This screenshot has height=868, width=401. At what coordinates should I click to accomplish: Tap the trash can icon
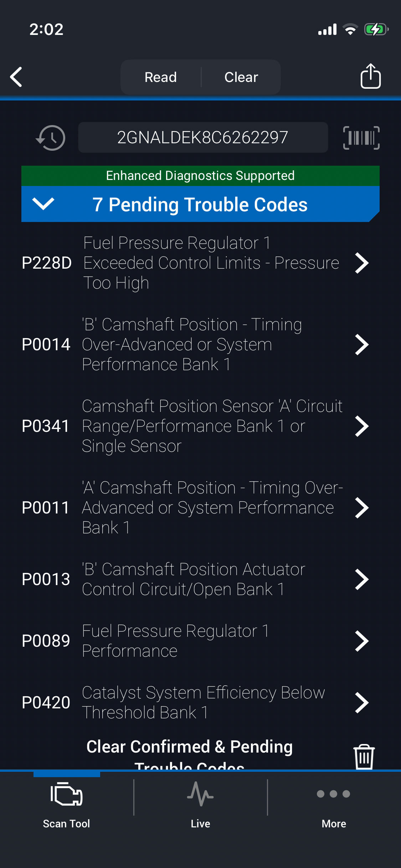tap(364, 756)
